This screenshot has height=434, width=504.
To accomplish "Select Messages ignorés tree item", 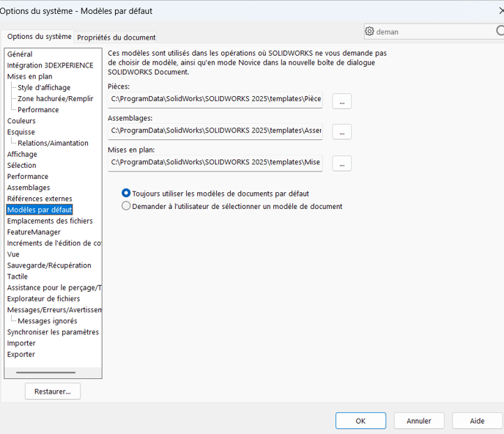I will click(x=48, y=321).
